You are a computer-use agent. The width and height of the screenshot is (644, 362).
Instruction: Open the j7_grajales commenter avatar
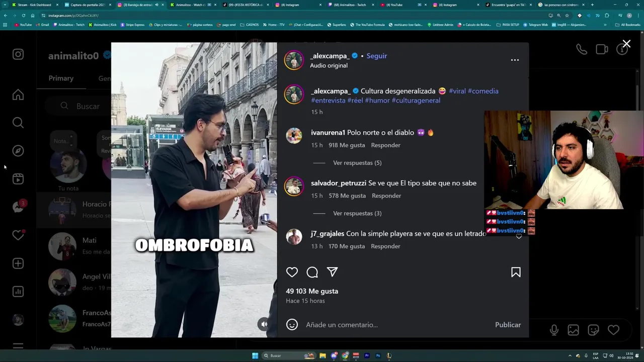[x=294, y=236]
